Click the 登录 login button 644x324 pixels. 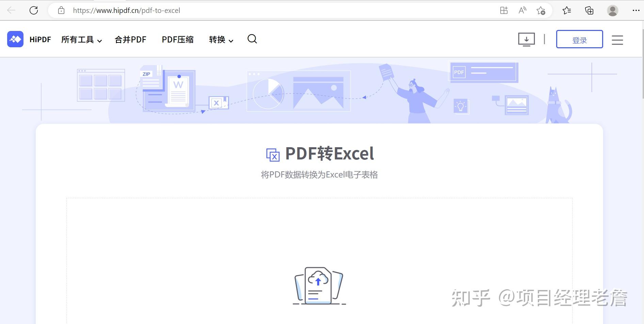click(579, 39)
